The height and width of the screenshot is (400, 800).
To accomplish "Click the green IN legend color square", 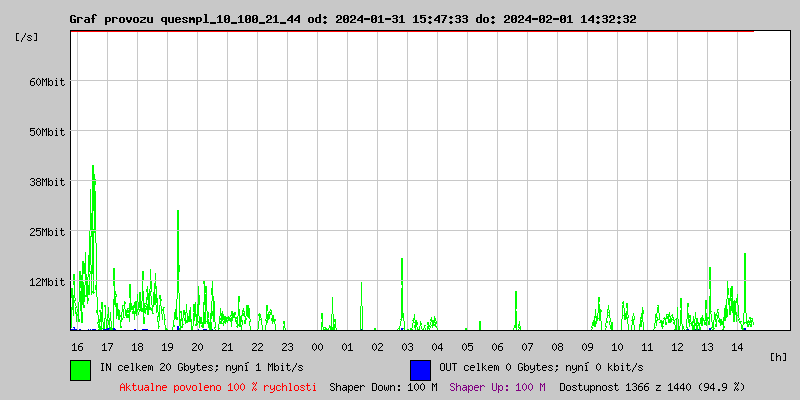I will (80, 369).
